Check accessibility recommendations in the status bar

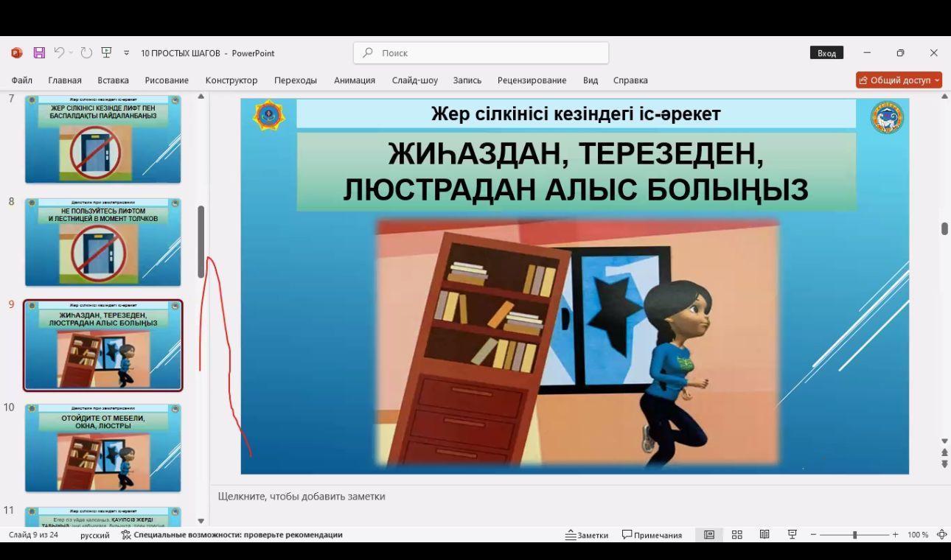[236, 534]
